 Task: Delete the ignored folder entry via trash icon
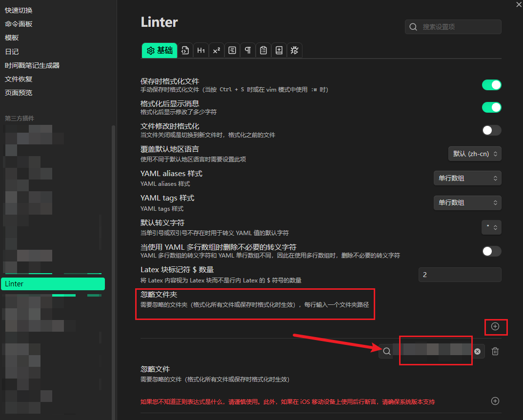click(x=495, y=351)
